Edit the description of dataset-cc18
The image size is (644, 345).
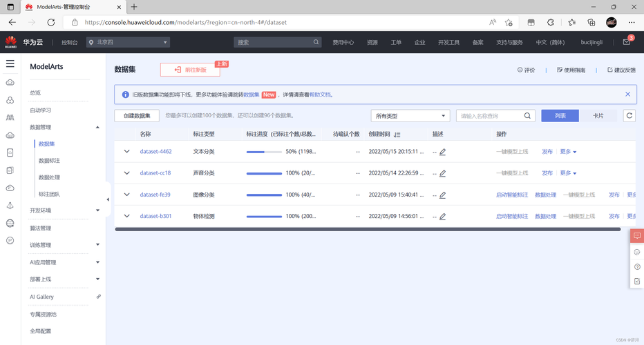pos(442,173)
